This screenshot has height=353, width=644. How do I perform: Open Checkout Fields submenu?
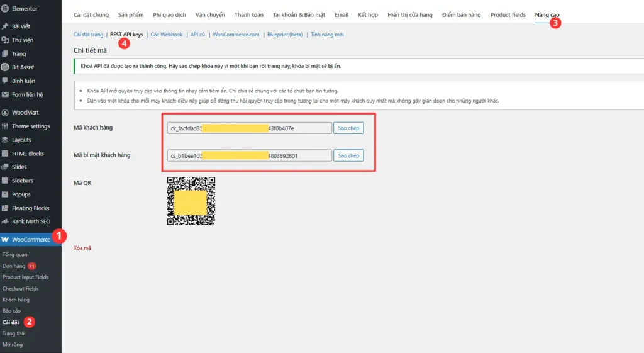point(21,289)
